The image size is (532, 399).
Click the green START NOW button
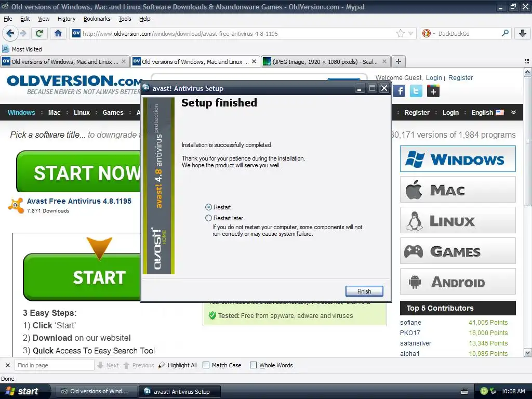78,171
